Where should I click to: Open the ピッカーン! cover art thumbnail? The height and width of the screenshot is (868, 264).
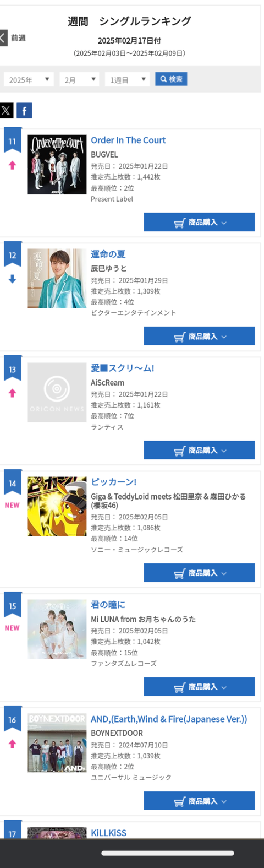tap(57, 506)
